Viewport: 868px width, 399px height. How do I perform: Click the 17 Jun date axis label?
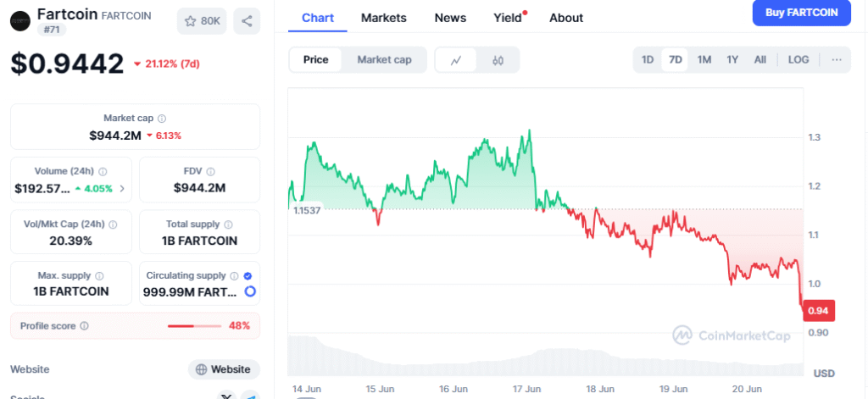point(526,389)
